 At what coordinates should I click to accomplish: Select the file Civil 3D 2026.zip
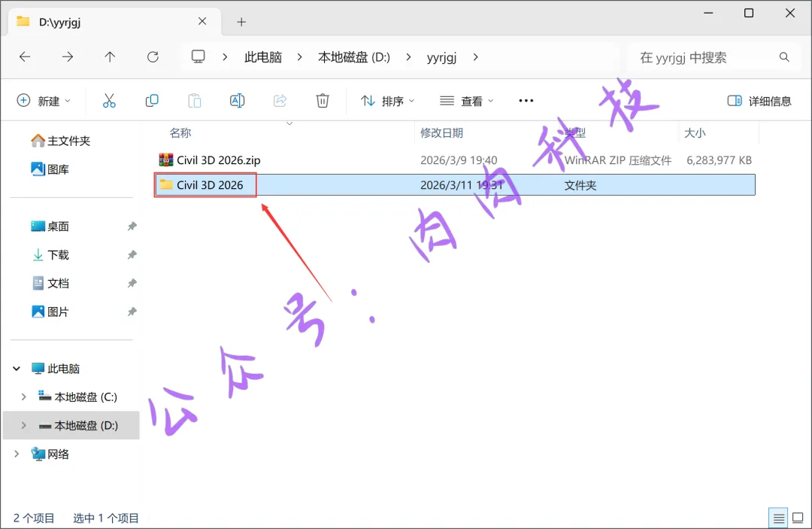pyautogui.click(x=219, y=160)
